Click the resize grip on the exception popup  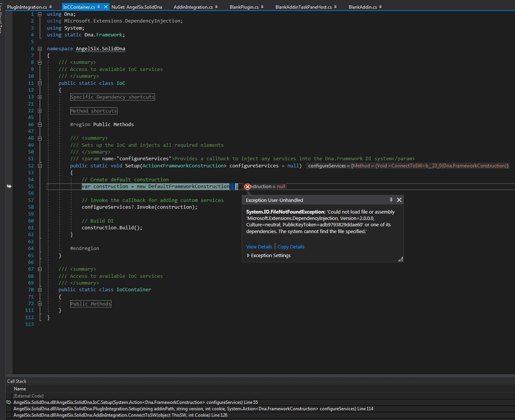[x=400, y=259]
